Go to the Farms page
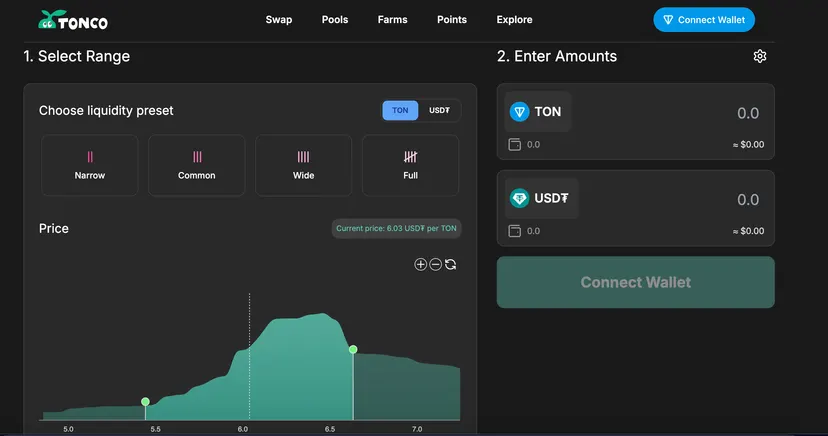828x436 pixels. (x=392, y=20)
